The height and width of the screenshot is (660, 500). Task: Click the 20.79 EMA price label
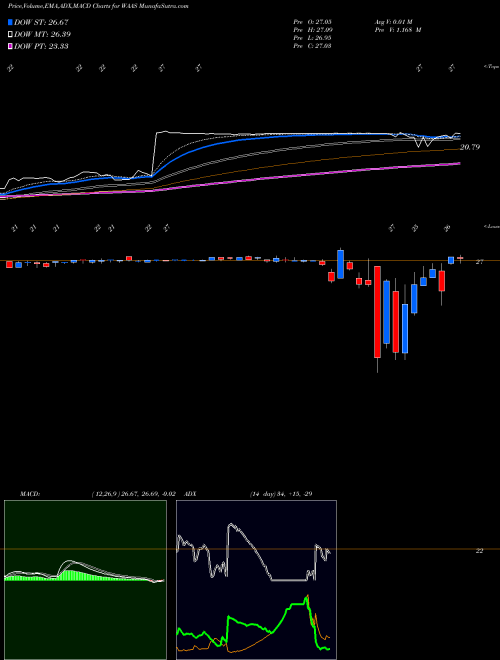click(x=470, y=147)
